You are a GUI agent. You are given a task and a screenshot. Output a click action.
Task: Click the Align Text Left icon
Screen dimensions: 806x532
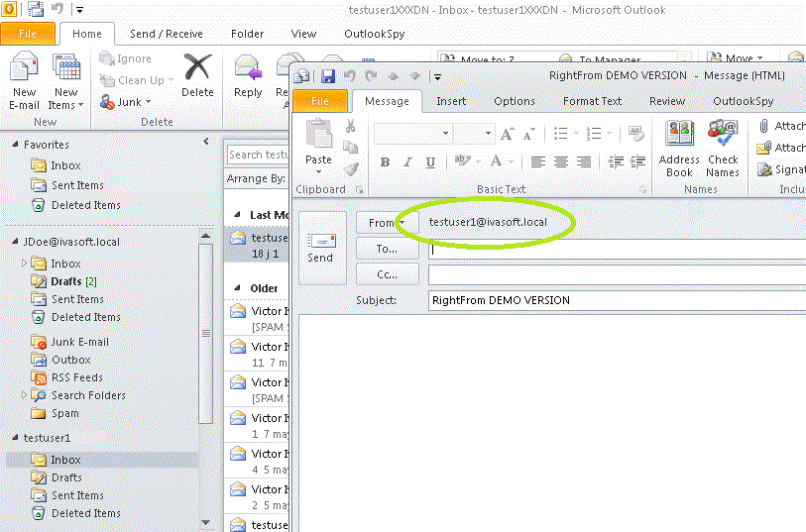click(537, 161)
